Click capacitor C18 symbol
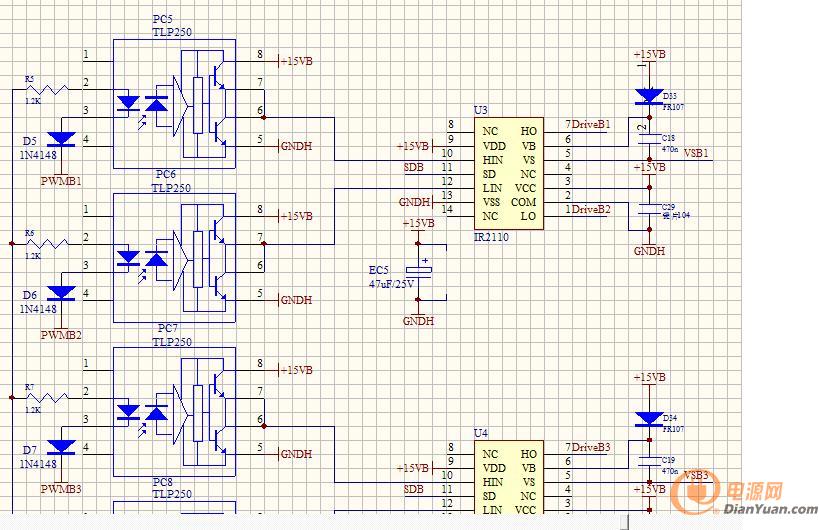The image size is (819, 530). 649,138
